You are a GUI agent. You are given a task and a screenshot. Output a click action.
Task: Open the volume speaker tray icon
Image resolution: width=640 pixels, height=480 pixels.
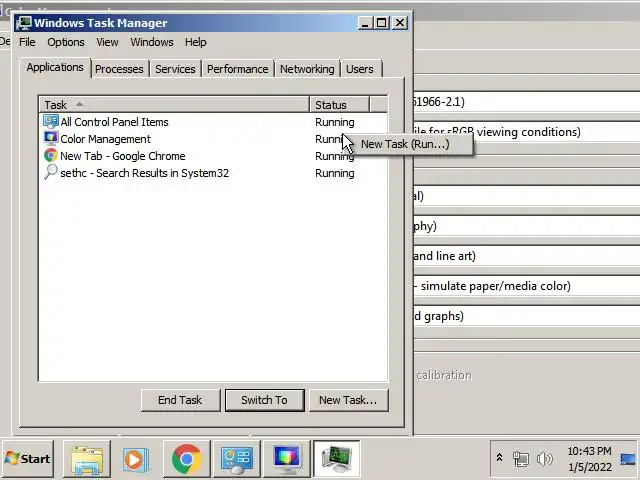544,459
